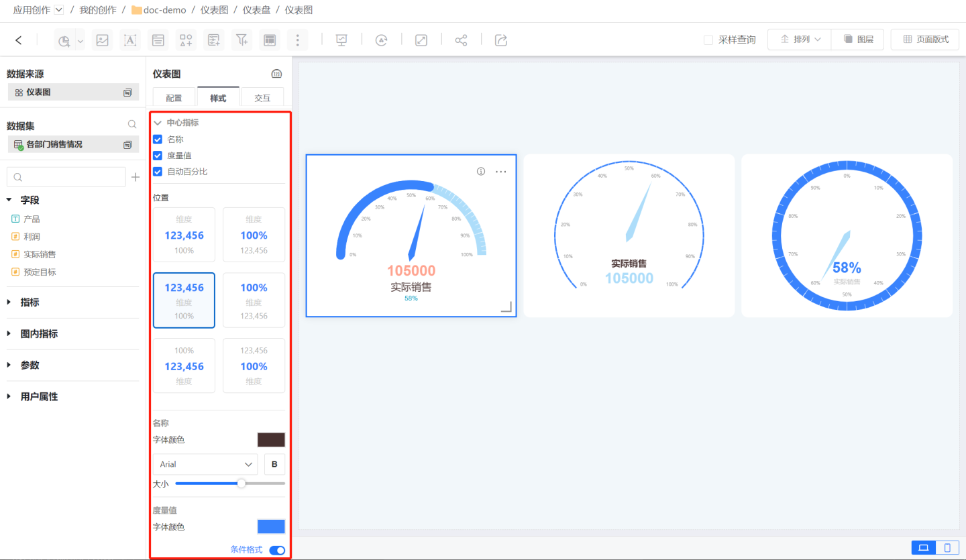966x560 pixels.
Task: Insert an image with the picture icon
Action: tap(102, 40)
